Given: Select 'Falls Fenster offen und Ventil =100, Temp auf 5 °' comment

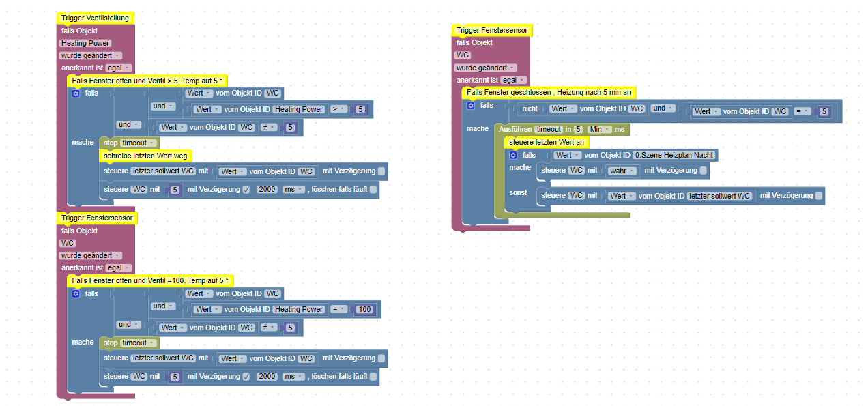Looking at the screenshot, I should (150, 280).
